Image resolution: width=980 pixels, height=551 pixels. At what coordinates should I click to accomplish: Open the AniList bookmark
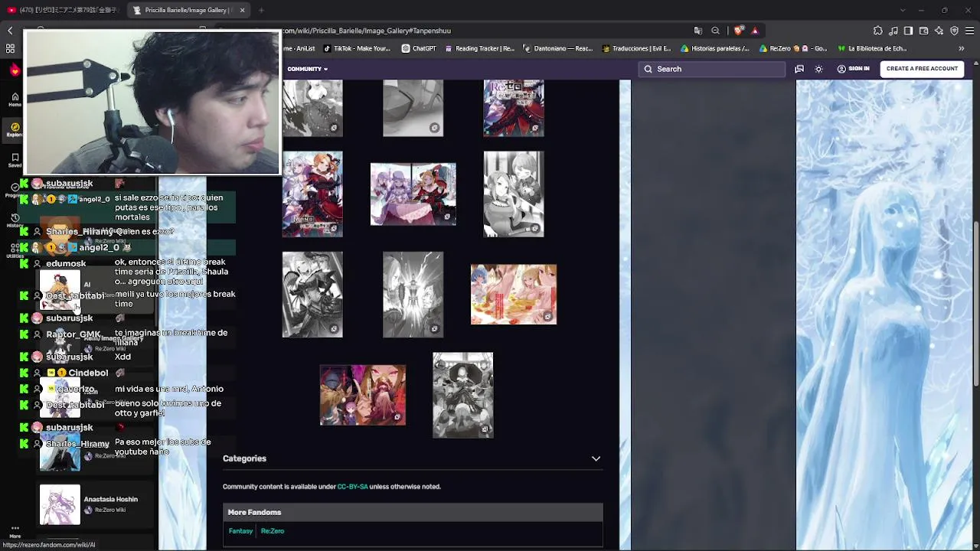tap(299, 48)
